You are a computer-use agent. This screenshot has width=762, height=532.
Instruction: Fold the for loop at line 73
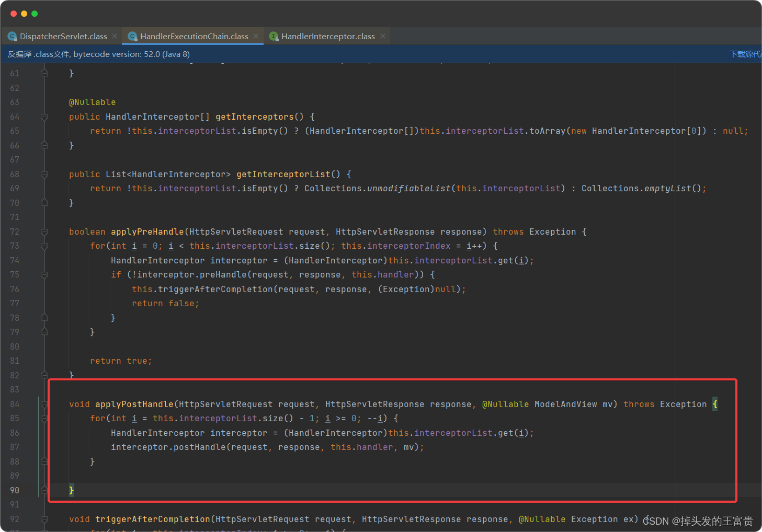44,246
